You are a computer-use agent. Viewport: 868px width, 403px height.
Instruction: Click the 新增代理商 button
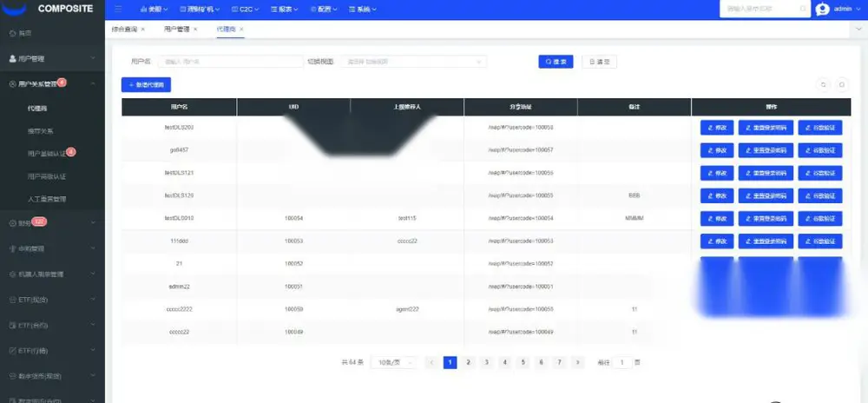pos(146,85)
